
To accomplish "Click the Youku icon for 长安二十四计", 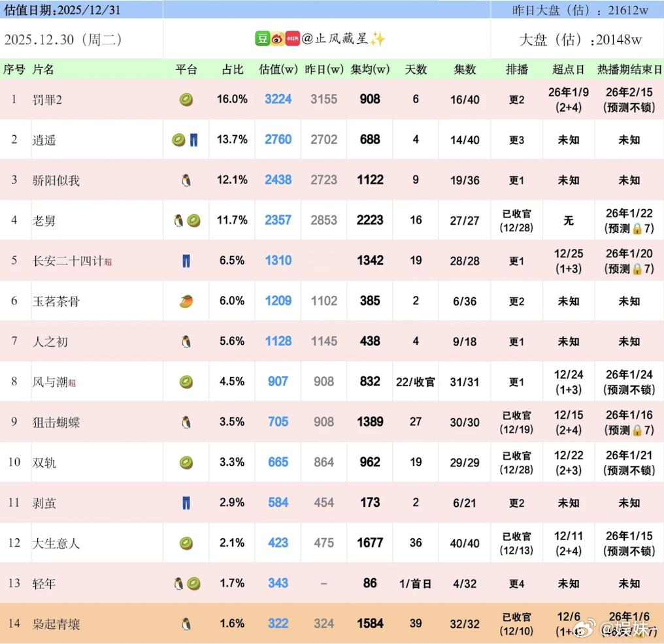I will (x=186, y=260).
